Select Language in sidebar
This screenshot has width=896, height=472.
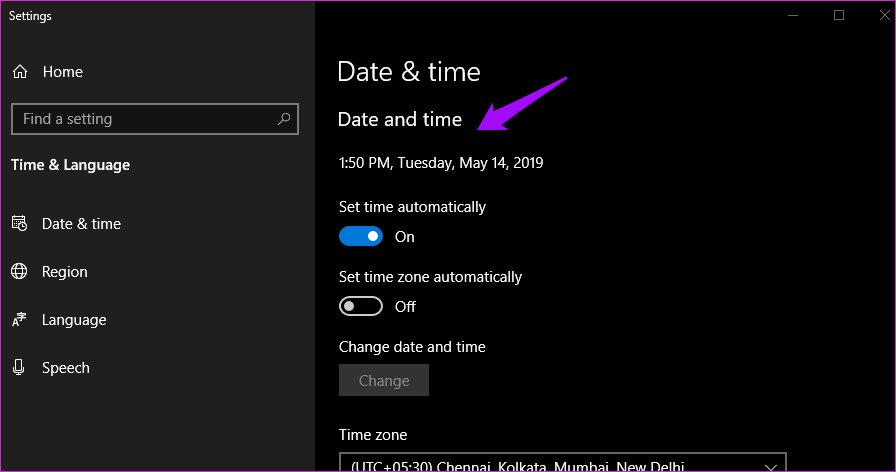[x=74, y=320]
